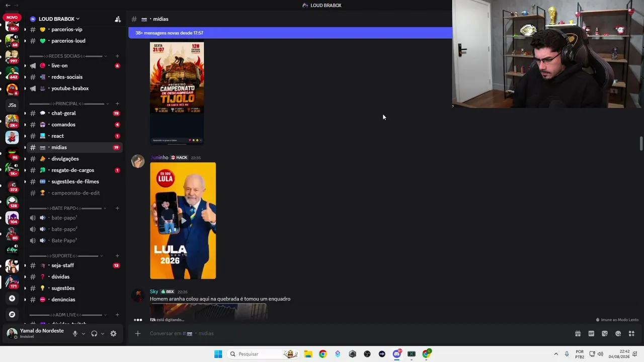The image size is (644, 362).
Task: Click the invite people icon beside LOUD BRABOX
Action: [x=118, y=19]
